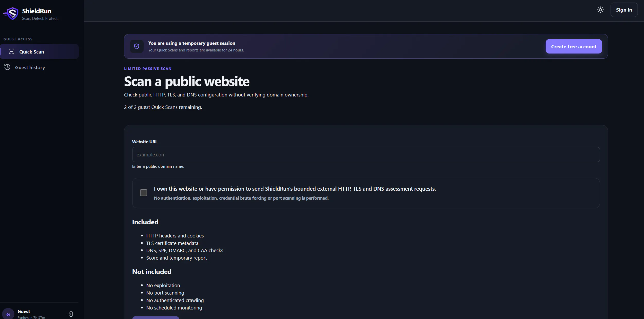Screen dimensions: 644x319
Task: Click 'Check public HTTP, TLS, and DNS' description
Action: [x=216, y=95]
